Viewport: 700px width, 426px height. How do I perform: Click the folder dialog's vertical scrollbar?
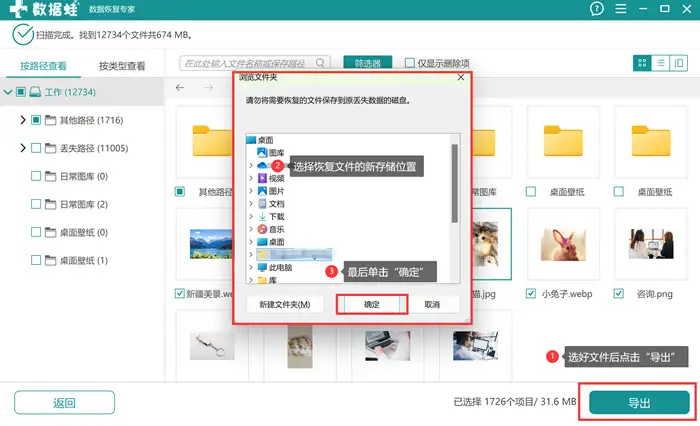click(x=454, y=184)
